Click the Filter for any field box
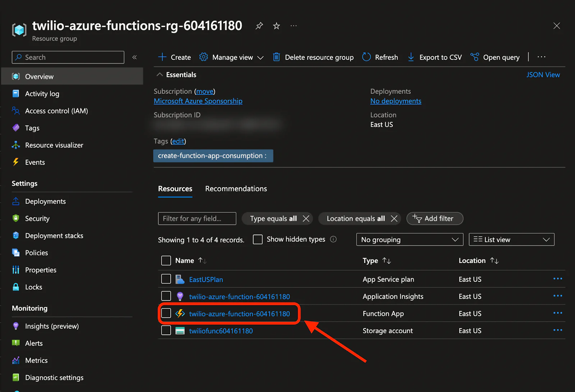Viewport: 575px width, 392px height. pos(197,218)
